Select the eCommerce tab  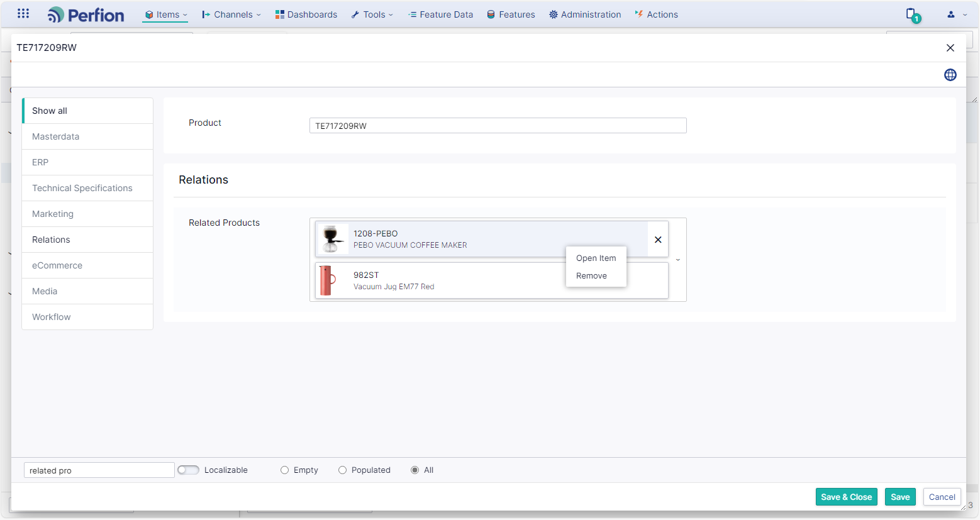point(87,265)
